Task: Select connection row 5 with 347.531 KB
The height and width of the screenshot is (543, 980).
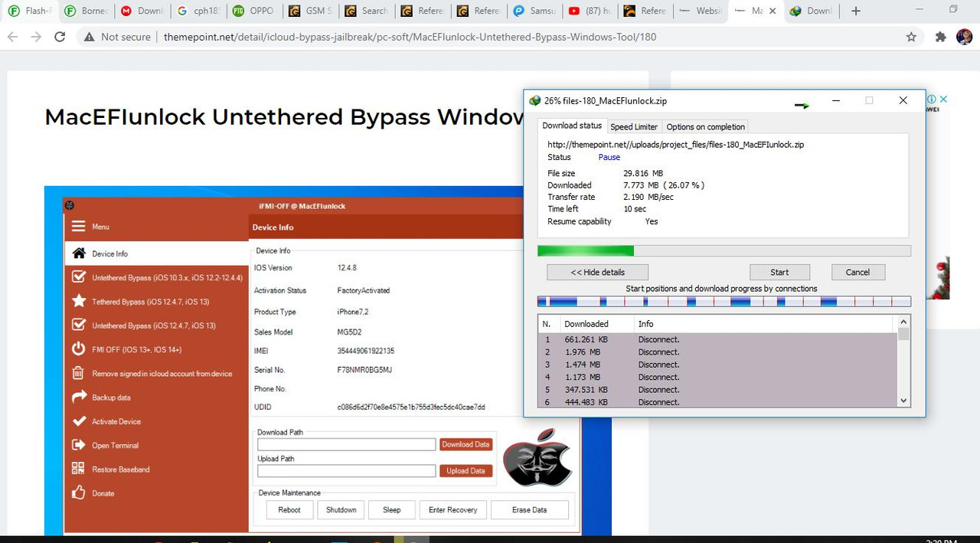Action: 718,389
